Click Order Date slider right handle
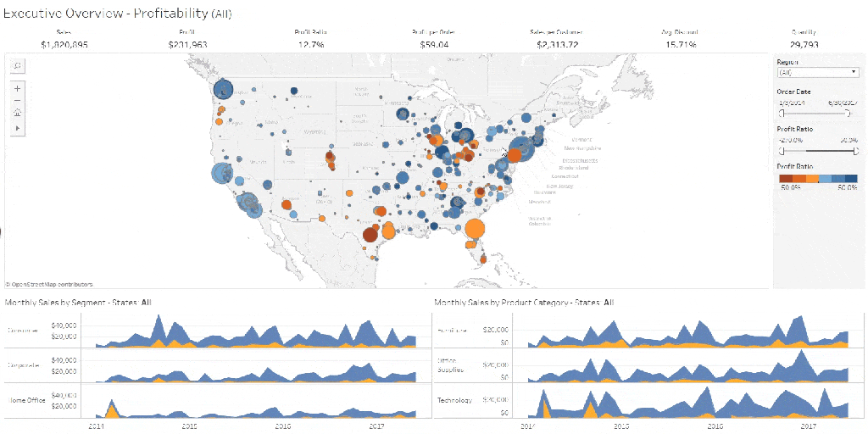The image size is (868, 434). 849,114
